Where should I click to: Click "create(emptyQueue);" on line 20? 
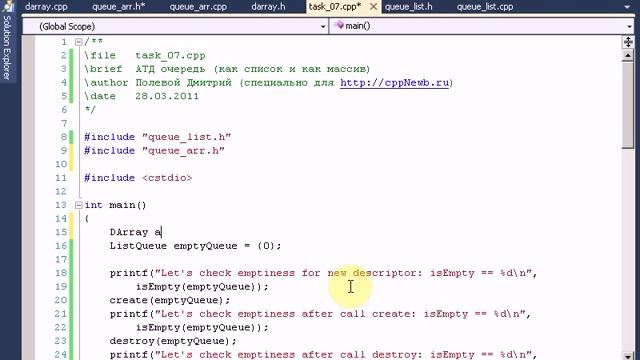(170, 300)
